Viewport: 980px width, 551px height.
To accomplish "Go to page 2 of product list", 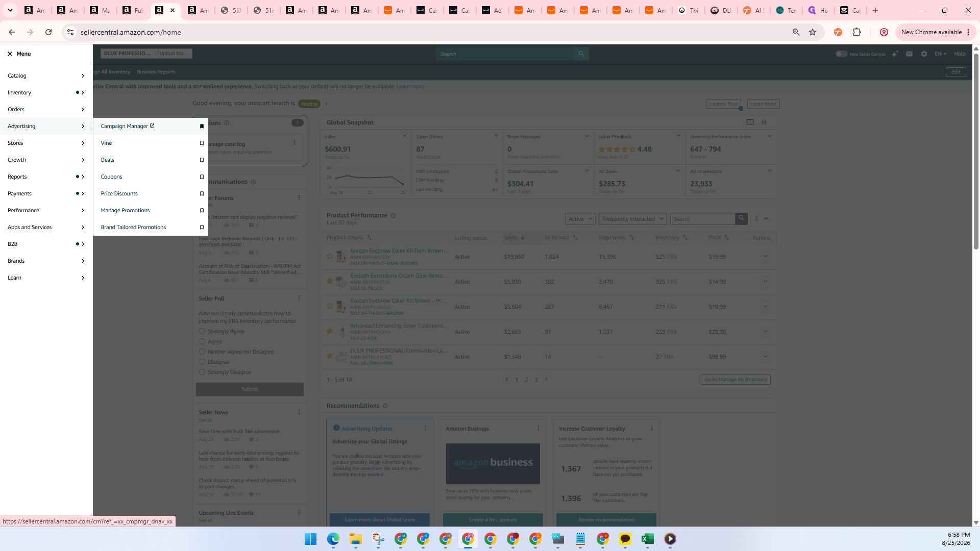I will [526, 380].
